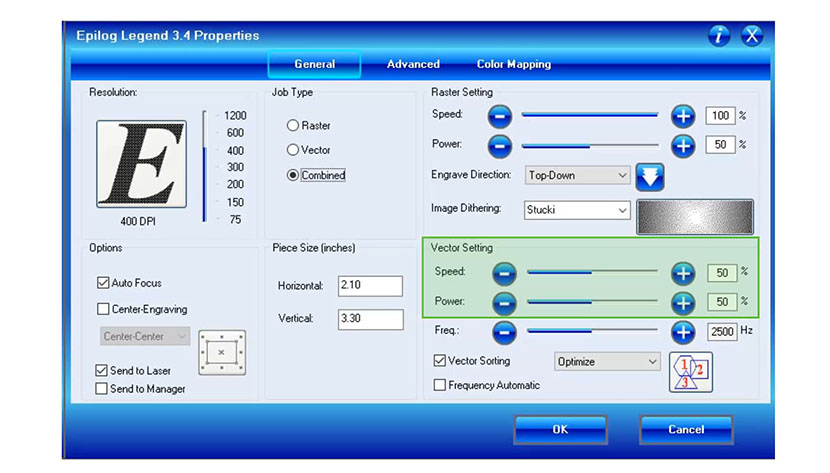The image size is (830, 473).
Task: Open the info help icon
Action: click(x=719, y=36)
